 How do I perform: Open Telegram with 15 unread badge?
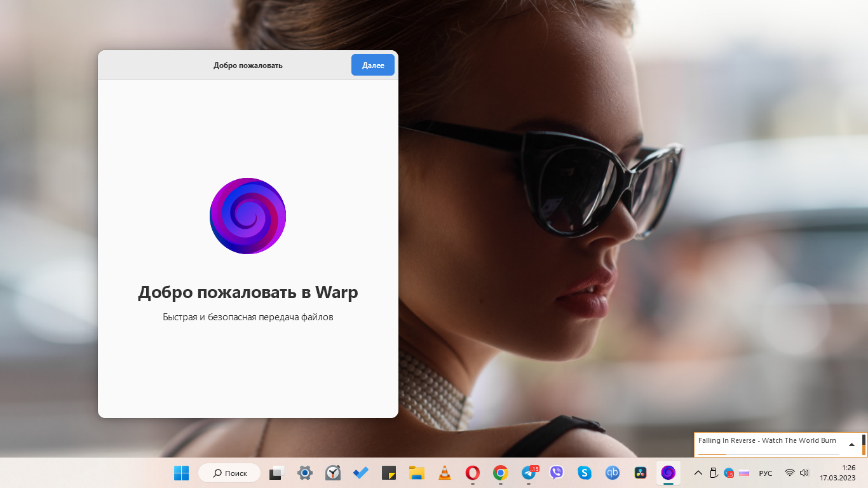(529, 473)
